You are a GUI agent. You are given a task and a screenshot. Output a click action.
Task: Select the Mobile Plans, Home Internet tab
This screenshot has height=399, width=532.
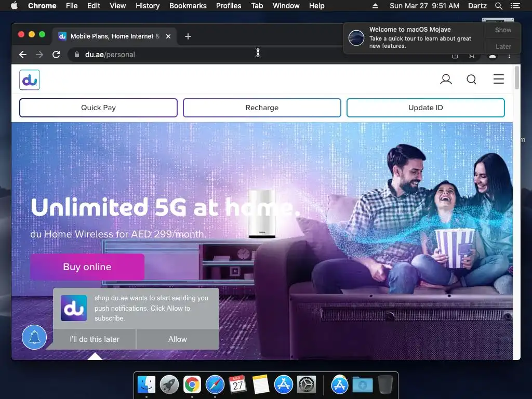[115, 36]
